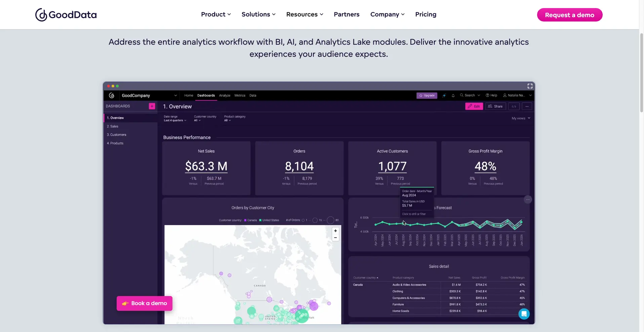Click the GoodData logo

click(x=66, y=15)
